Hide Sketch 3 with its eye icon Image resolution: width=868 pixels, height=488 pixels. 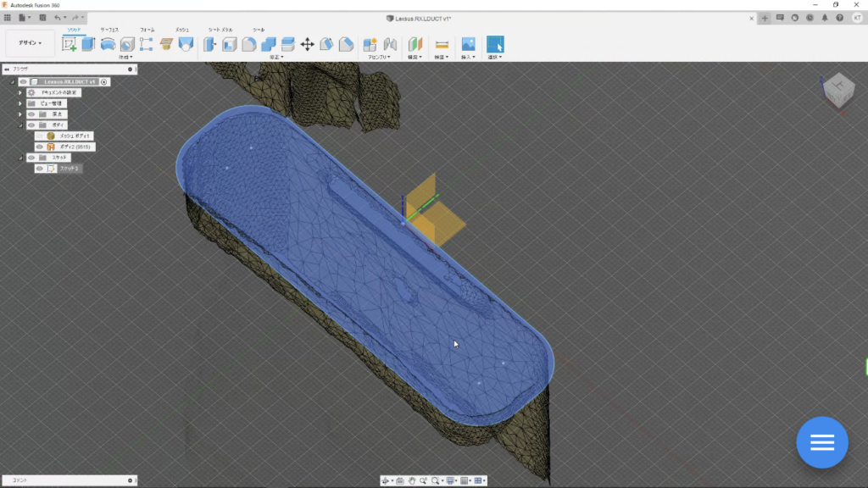point(39,169)
